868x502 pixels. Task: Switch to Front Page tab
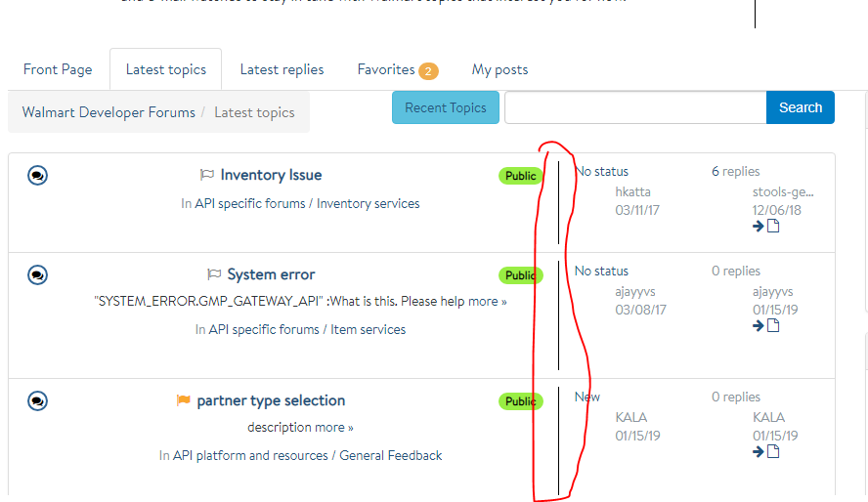[58, 69]
